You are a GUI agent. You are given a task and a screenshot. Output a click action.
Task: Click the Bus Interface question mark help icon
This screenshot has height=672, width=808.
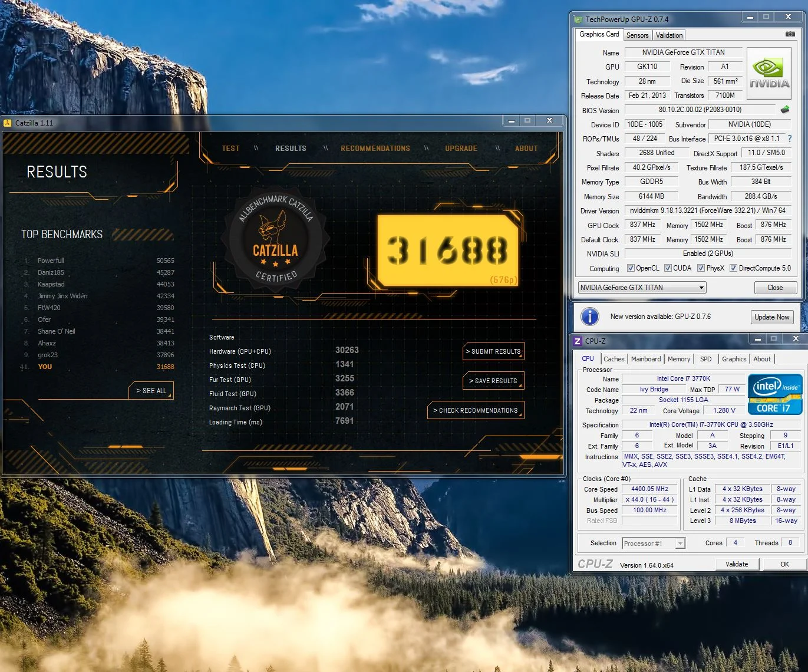pyautogui.click(x=790, y=139)
